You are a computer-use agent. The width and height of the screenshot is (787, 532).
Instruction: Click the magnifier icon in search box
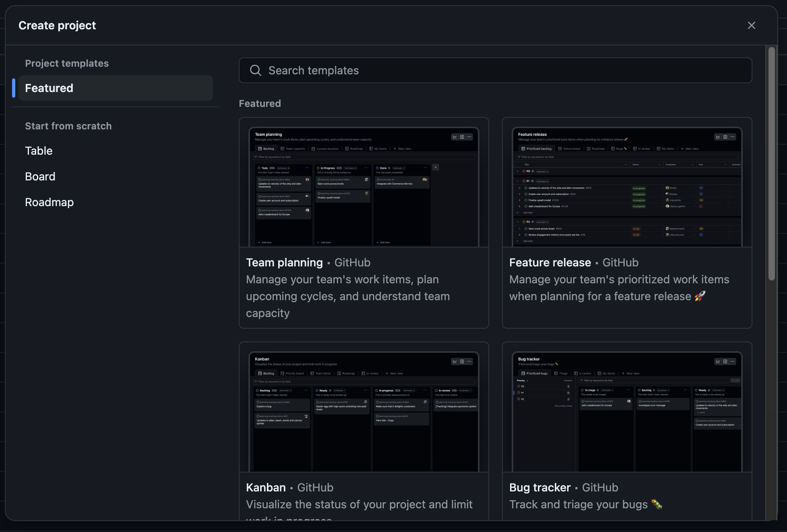255,70
